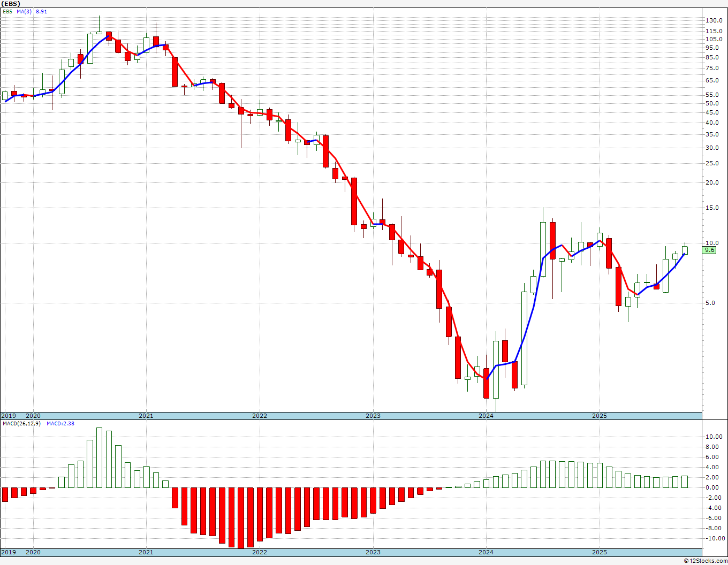Click the 50.0 price axis label
This screenshot has height=565, width=728.
point(712,103)
